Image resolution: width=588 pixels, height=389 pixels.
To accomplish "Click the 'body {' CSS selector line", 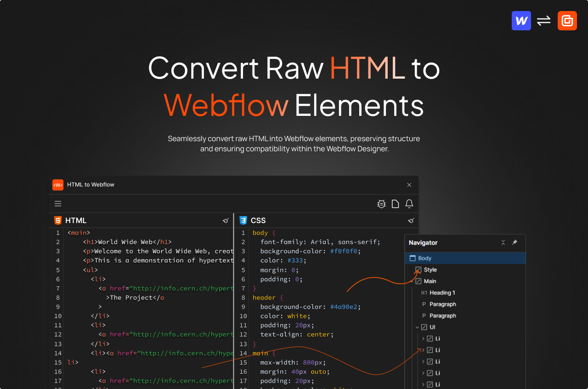I will pyautogui.click(x=264, y=233).
